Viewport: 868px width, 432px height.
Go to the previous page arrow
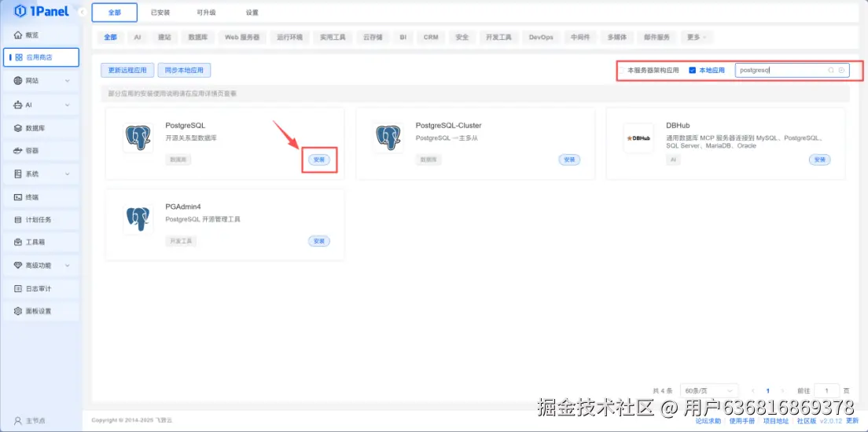tap(752, 390)
